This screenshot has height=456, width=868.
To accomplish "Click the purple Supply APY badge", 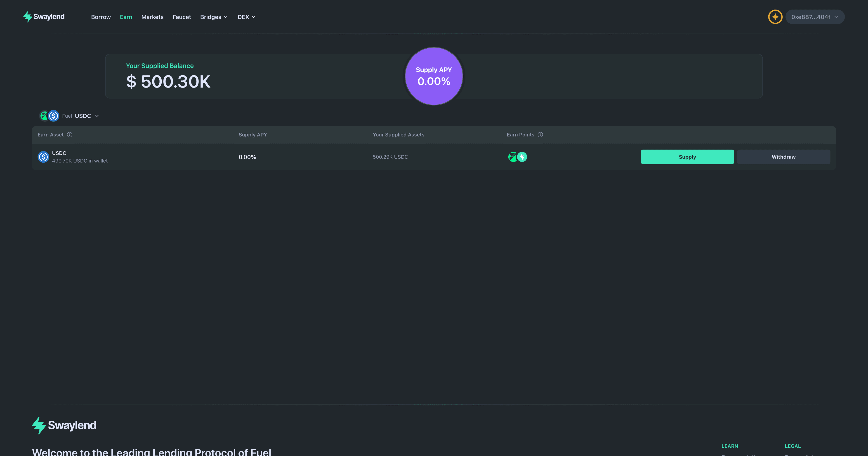I will (434, 76).
